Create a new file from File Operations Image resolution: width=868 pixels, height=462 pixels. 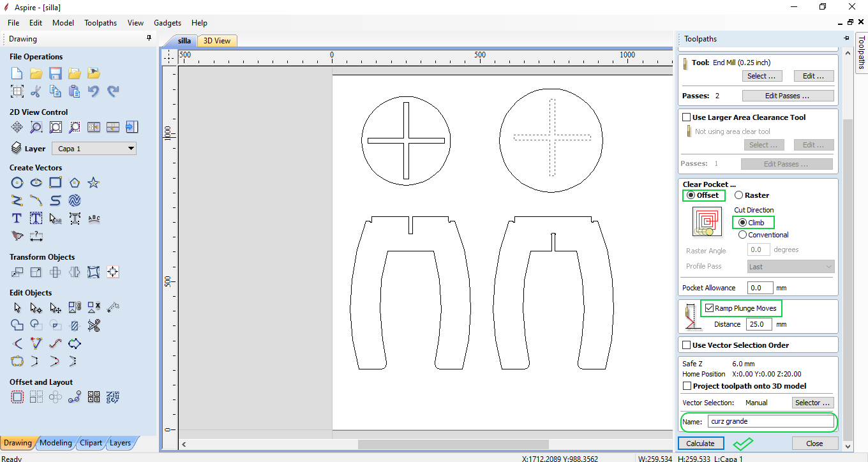tap(17, 73)
